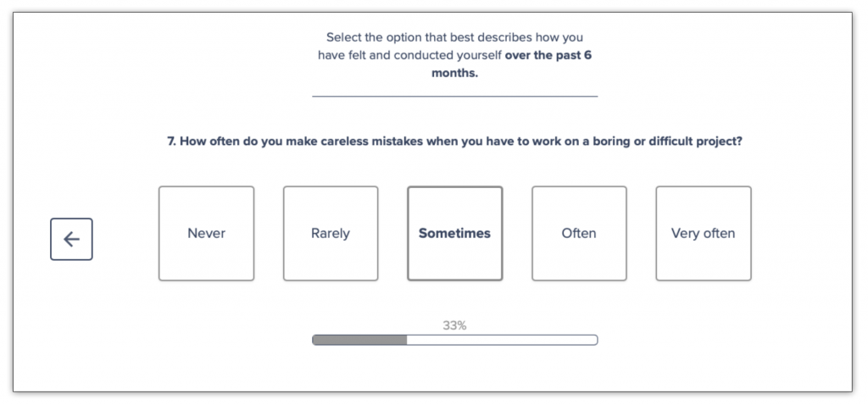The width and height of the screenshot is (868, 405).
Task: Select the highlighted "Sometimes" option
Action: pos(454,233)
